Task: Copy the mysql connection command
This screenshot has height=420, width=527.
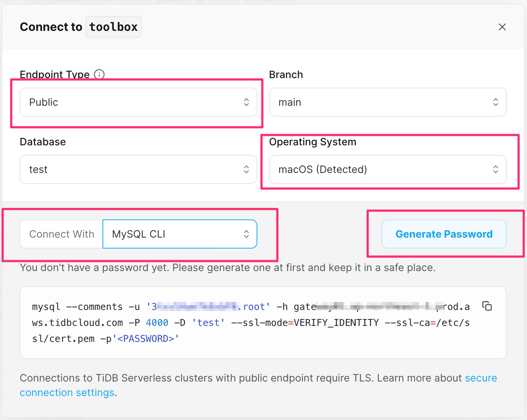Action: click(487, 306)
